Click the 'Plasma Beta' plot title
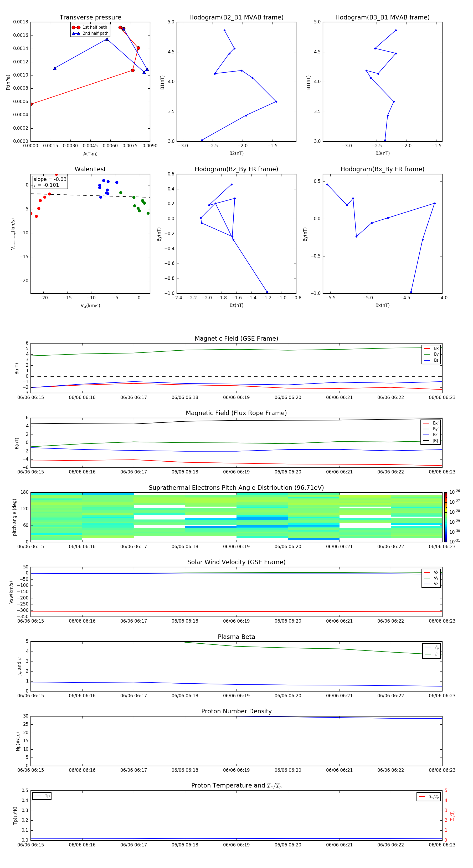Image resolution: width=473 pixels, height=868 pixels. [x=236, y=637]
